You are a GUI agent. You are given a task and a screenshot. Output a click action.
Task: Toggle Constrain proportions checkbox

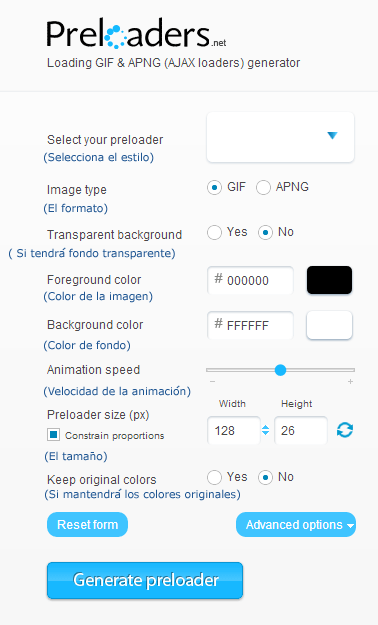53,434
